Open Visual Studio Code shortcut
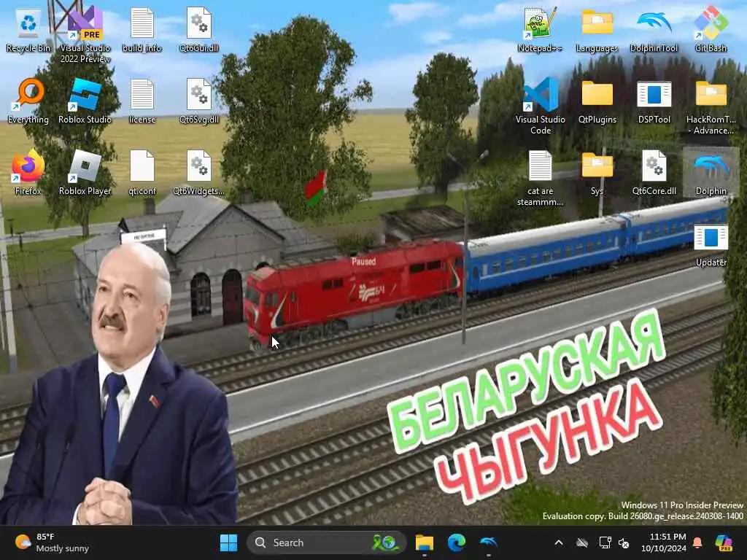747x560 pixels. coord(541,107)
